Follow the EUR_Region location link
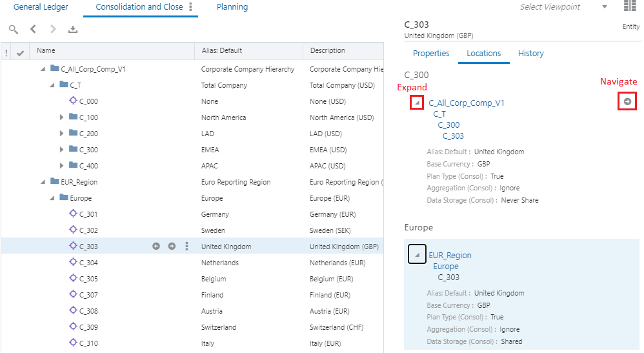 coord(450,255)
